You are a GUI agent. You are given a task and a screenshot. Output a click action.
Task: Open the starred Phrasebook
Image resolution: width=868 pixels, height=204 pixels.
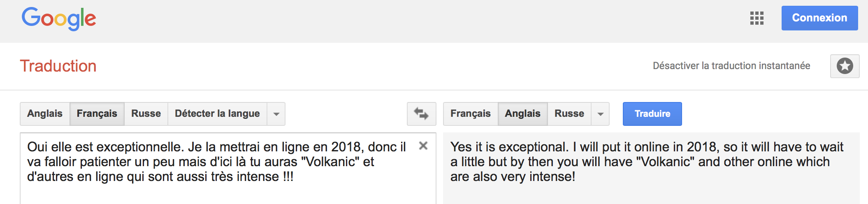point(845,66)
